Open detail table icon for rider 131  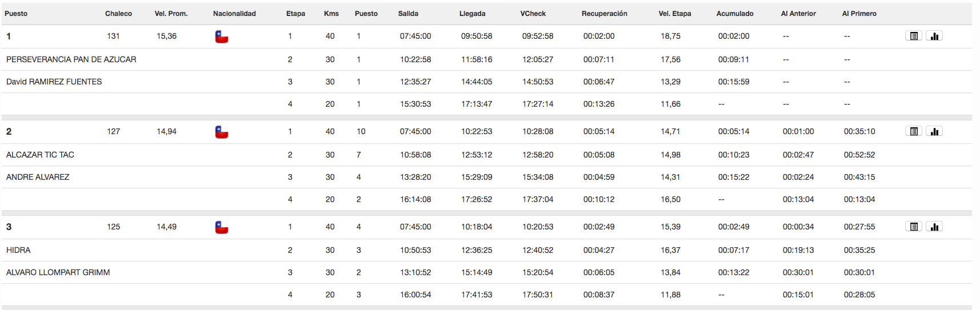pos(914,36)
